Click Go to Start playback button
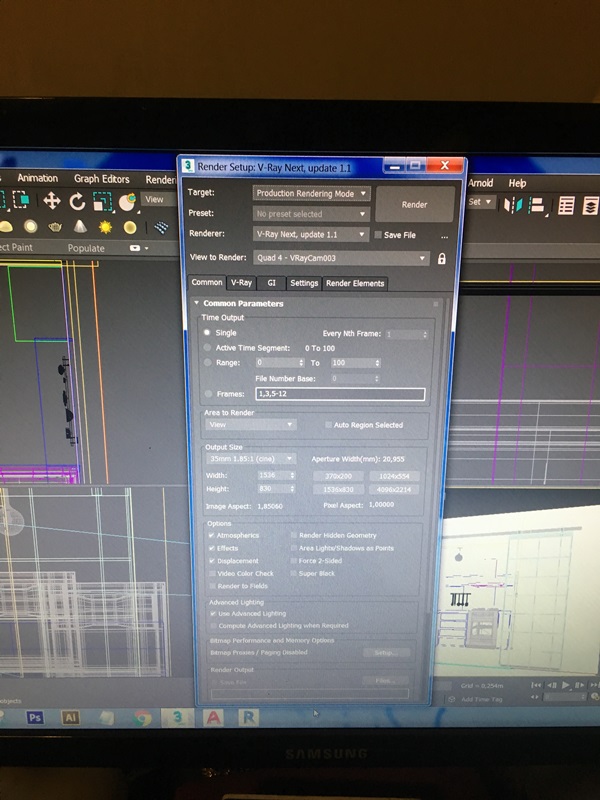The image size is (600, 800). pyautogui.click(x=536, y=685)
